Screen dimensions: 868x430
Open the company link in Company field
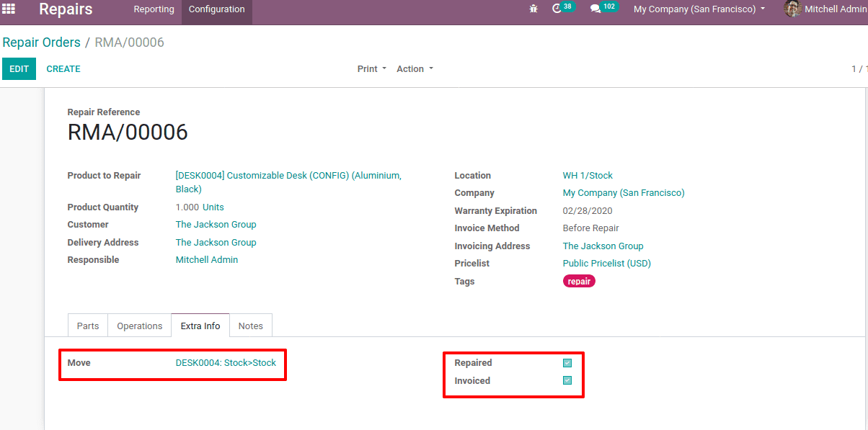tap(624, 193)
